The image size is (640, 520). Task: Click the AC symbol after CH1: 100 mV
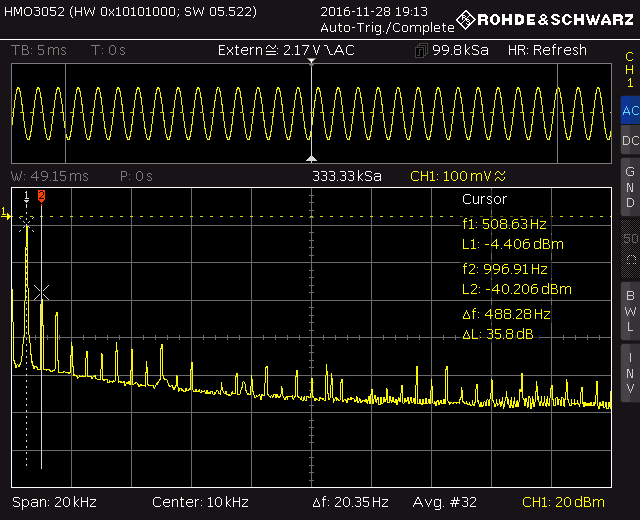500,176
